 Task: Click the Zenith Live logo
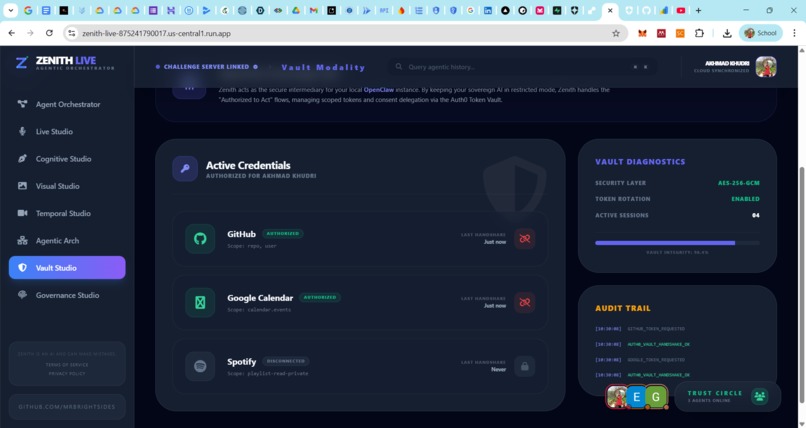tap(65, 63)
